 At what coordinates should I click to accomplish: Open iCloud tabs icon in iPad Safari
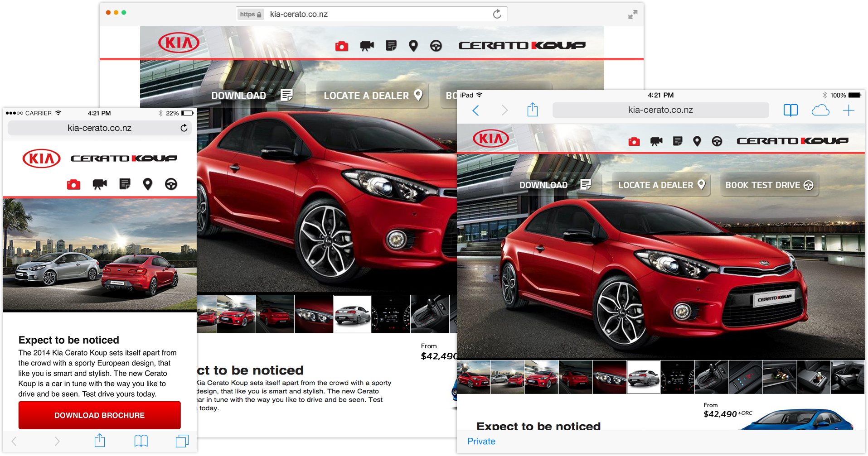pyautogui.click(x=820, y=110)
